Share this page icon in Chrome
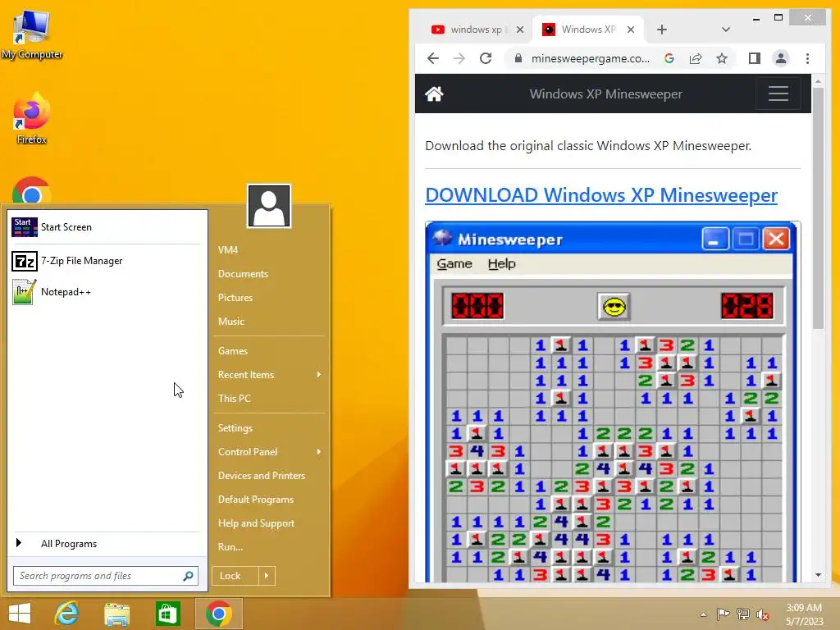Screen dimensions: 840x630 point(696,58)
